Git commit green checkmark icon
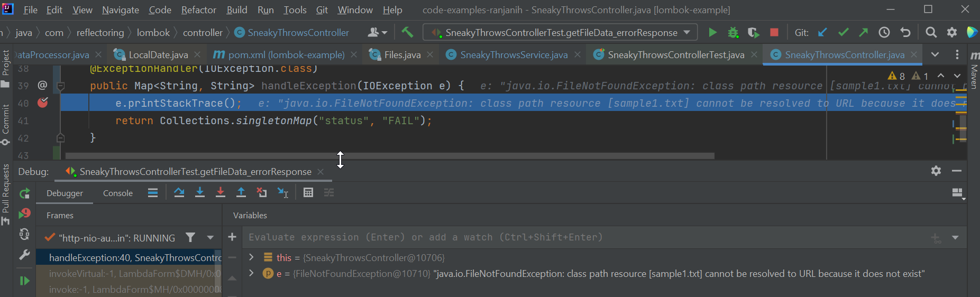980x297 pixels. [x=843, y=33]
